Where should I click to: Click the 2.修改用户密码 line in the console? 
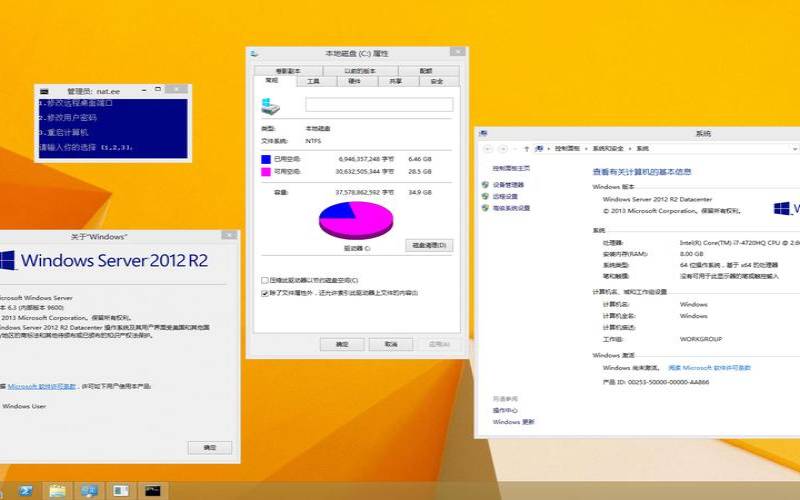(x=68, y=117)
